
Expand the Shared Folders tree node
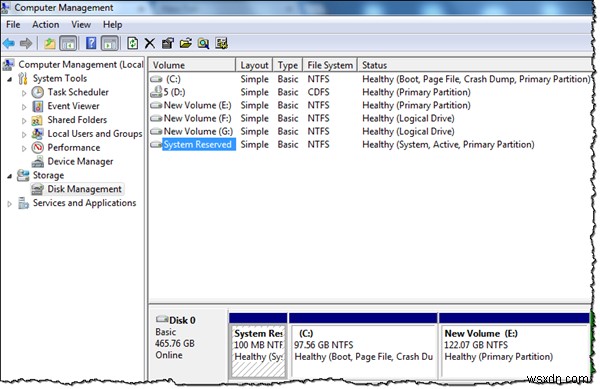24,121
